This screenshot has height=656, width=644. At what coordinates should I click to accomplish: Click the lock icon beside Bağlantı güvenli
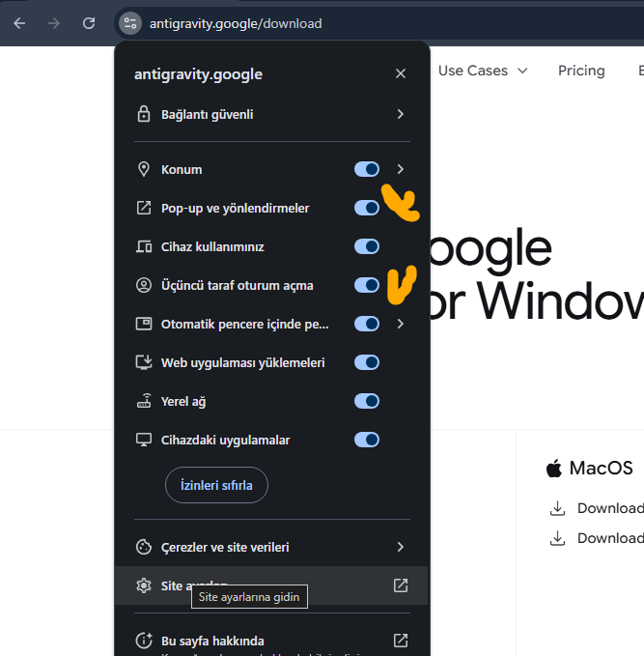144,114
